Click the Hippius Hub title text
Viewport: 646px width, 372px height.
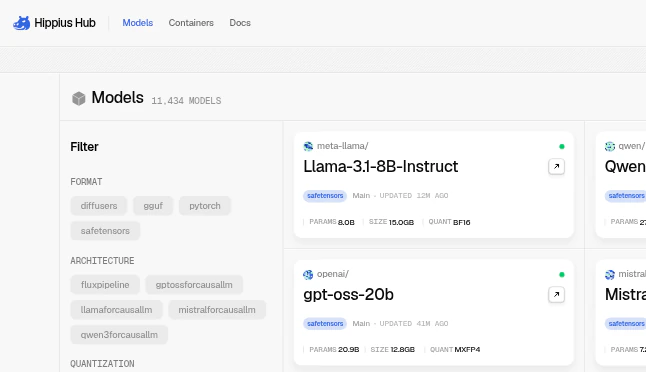65,23
